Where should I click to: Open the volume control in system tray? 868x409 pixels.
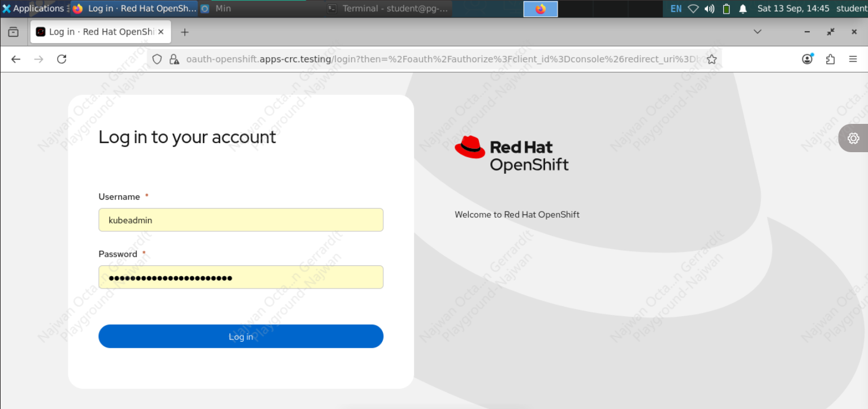tap(709, 8)
